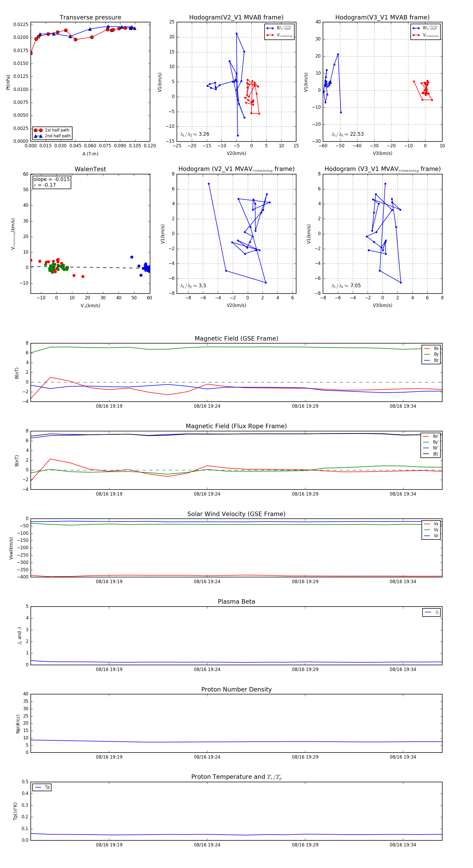The height and width of the screenshot is (868, 473).
Task: Click 'Proton Temperature and Te/Tp' title
Action: point(236,777)
